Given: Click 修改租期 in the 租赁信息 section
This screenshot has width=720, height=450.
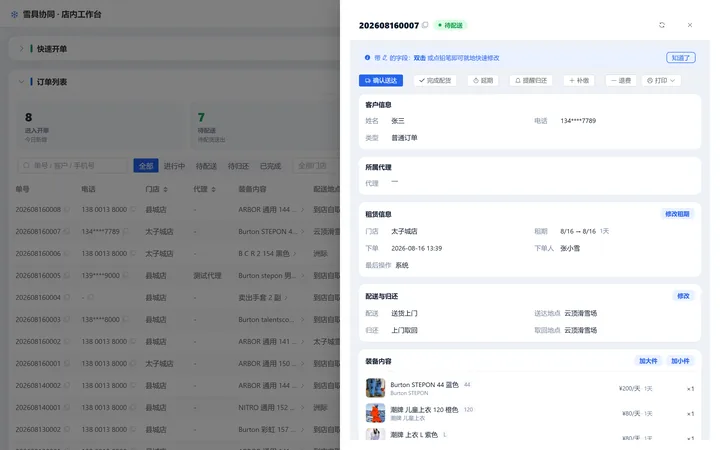Looking at the screenshot, I should pyautogui.click(x=677, y=214).
